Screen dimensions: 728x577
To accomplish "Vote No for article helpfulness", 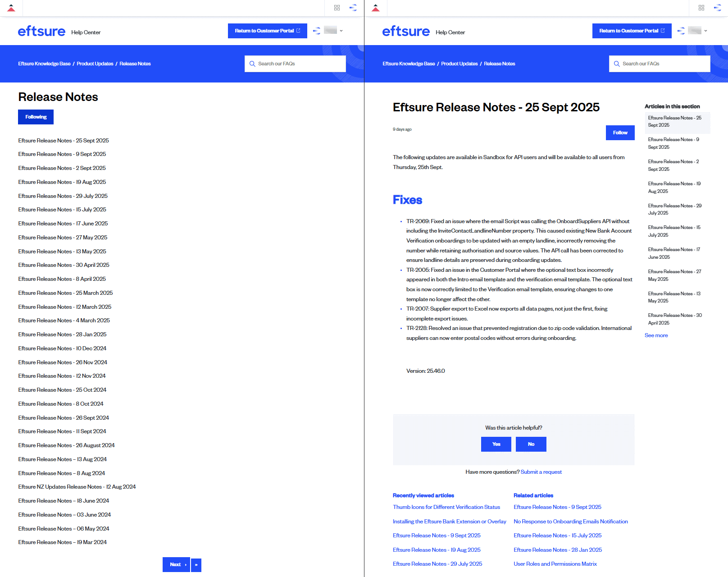I will pyautogui.click(x=531, y=444).
